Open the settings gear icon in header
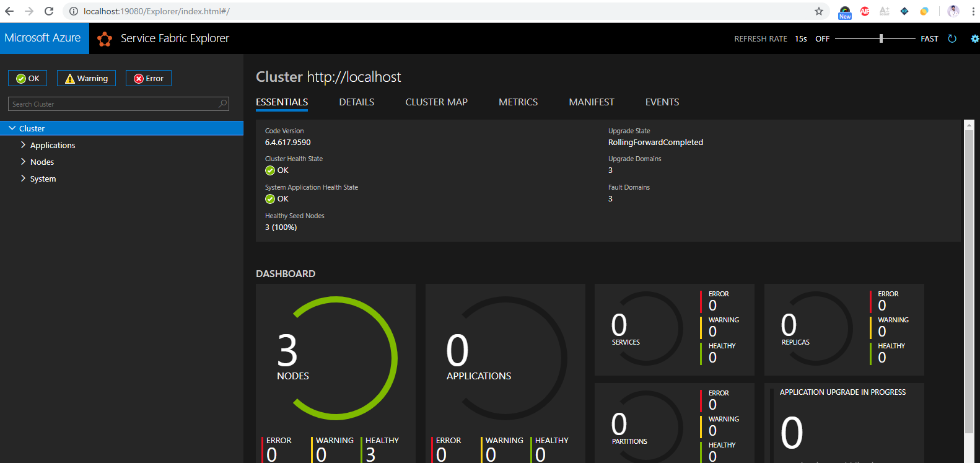980x463 pixels. pos(975,38)
